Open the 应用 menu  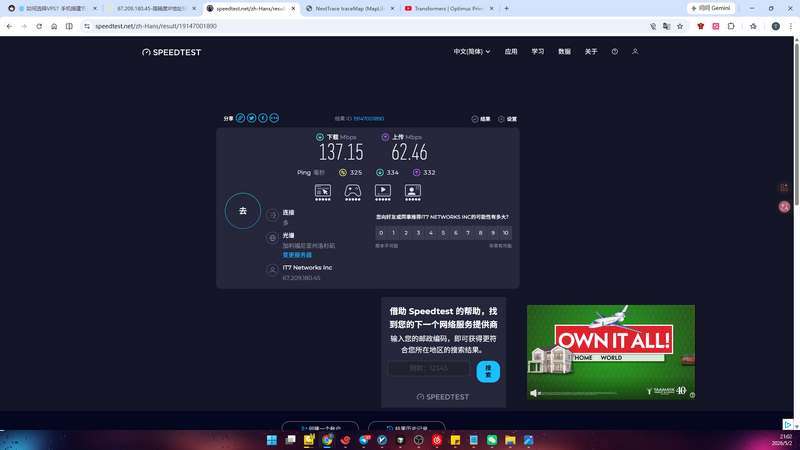coord(511,52)
